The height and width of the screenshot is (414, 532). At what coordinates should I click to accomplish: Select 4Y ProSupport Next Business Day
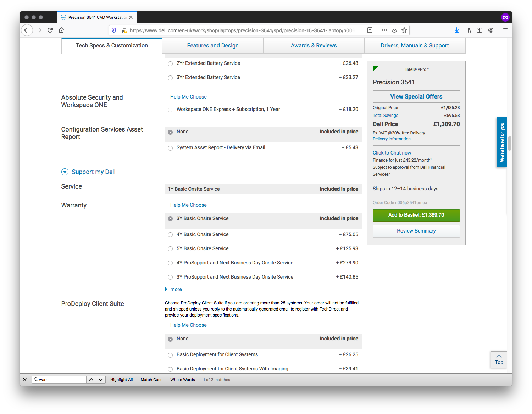coord(170,263)
